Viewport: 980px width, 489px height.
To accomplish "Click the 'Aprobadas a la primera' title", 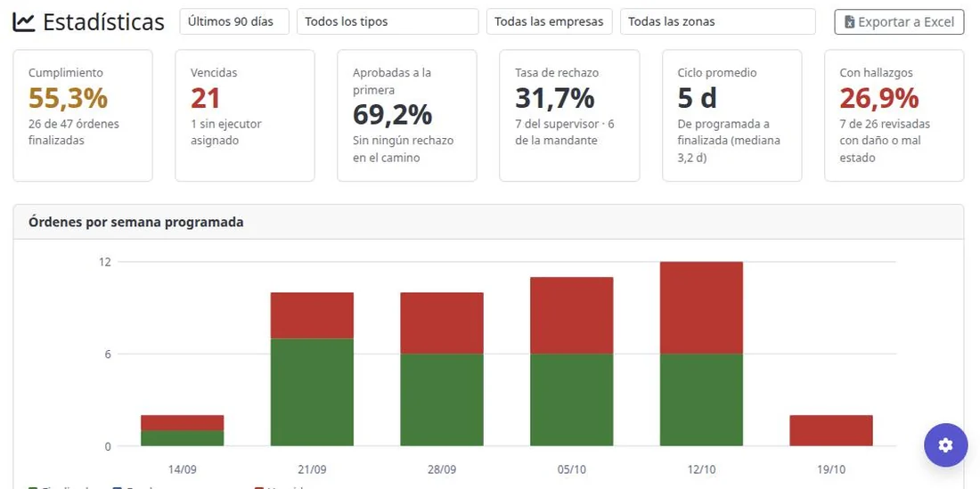I will click(x=392, y=81).
